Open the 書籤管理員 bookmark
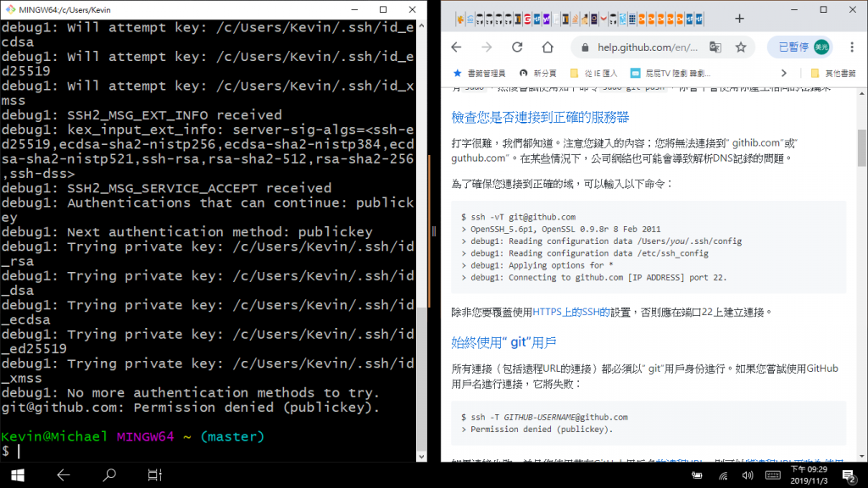Screen dimensions: 868x488 tap(479, 73)
